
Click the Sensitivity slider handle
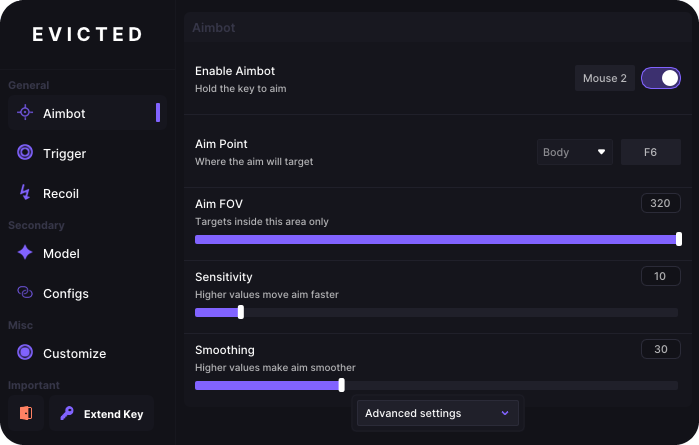point(241,312)
